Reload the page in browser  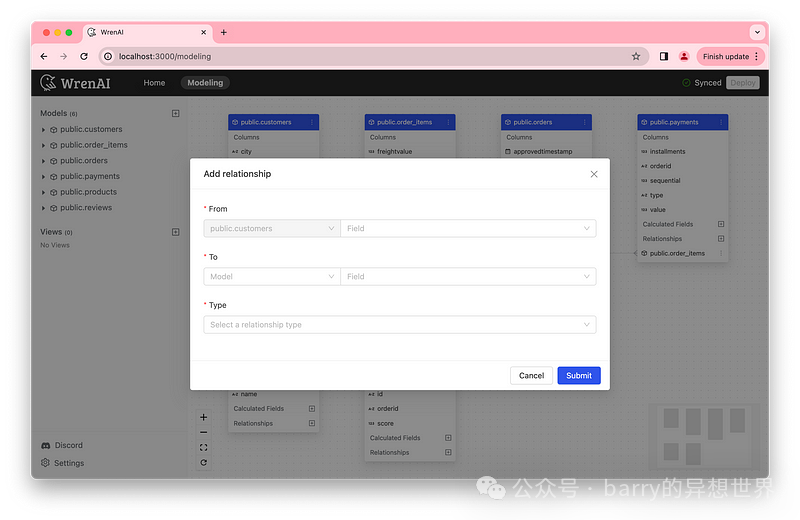(x=84, y=57)
